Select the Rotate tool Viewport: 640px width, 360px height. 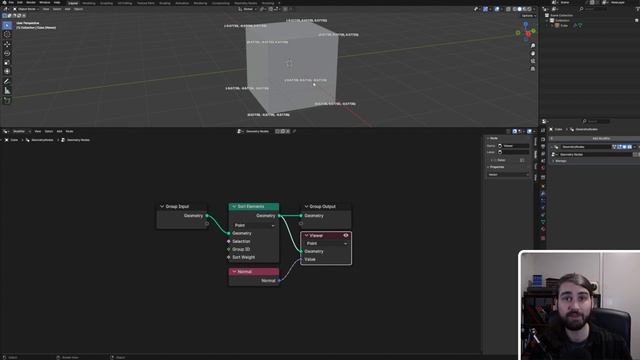[7, 53]
